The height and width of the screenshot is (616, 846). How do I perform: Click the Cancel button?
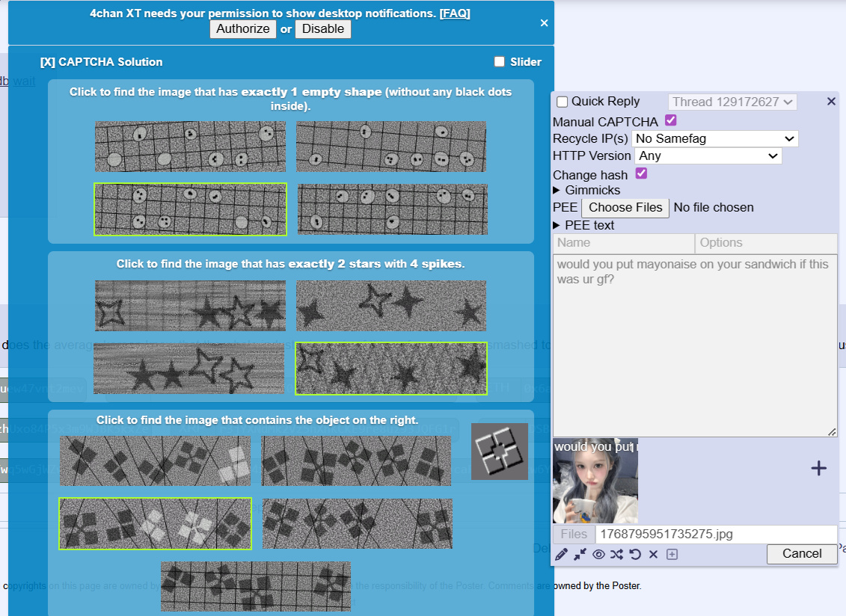(802, 554)
